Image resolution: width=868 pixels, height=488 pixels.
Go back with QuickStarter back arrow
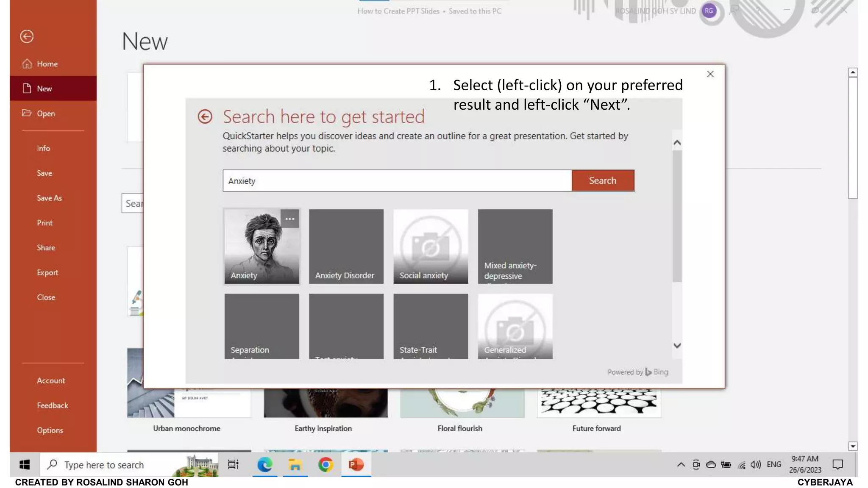click(x=205, y=116)
